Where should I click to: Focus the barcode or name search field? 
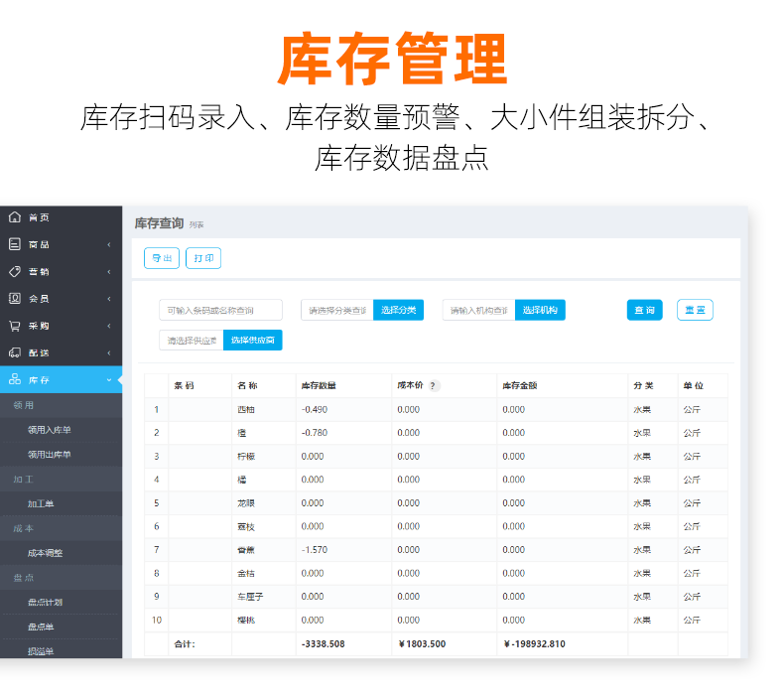[220, 310]
